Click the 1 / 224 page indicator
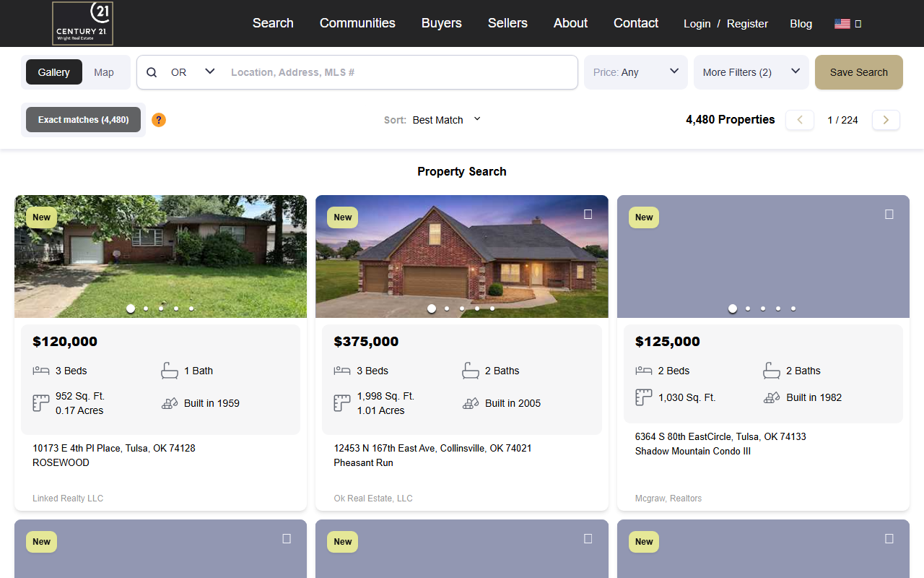Screen dimensions: 924x578 pyautogui.click(x=842, y=120)
